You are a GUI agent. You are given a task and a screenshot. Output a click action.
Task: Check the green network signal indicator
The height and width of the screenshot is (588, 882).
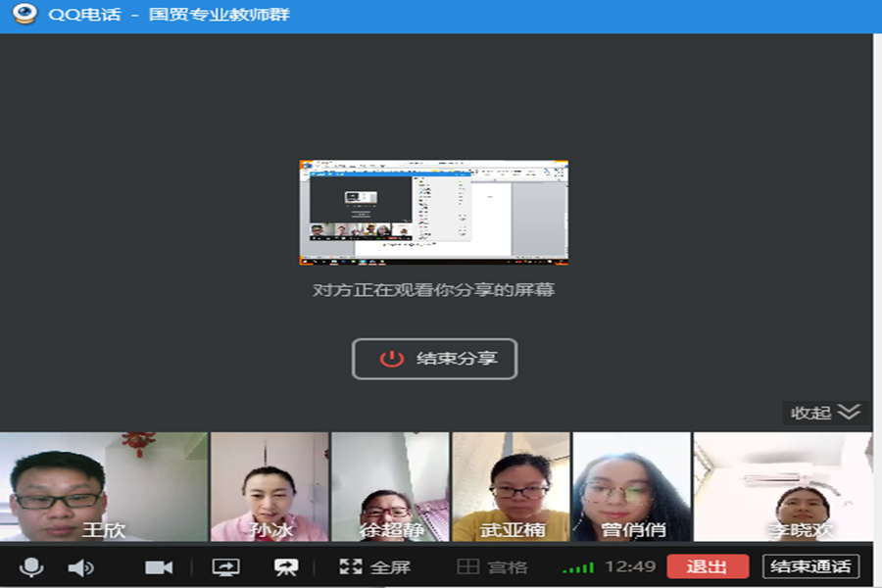pos(578,567)
